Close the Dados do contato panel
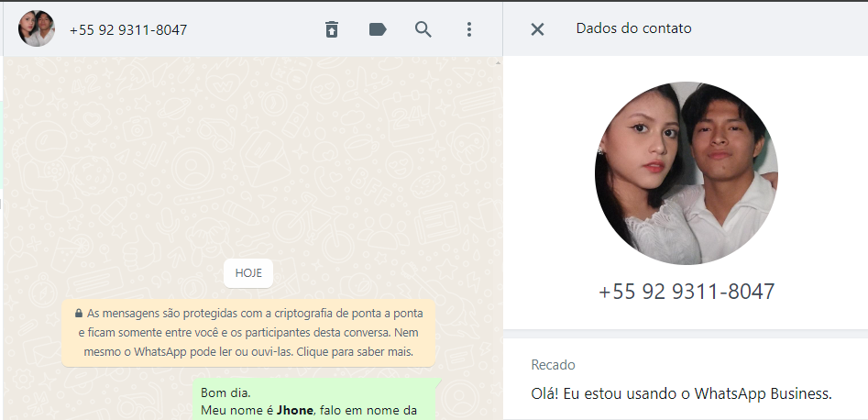This screenshot has width=868, height=420. point(537,29)
